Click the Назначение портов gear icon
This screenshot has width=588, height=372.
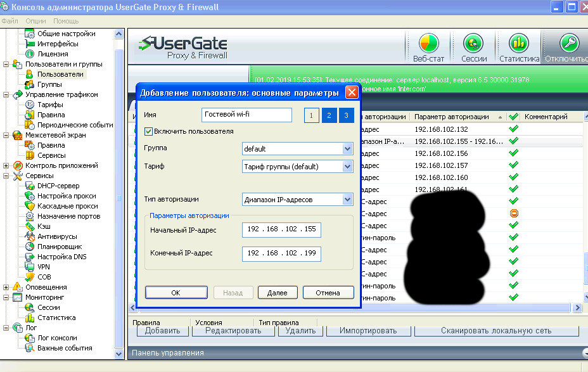click(x=30, y=216)
